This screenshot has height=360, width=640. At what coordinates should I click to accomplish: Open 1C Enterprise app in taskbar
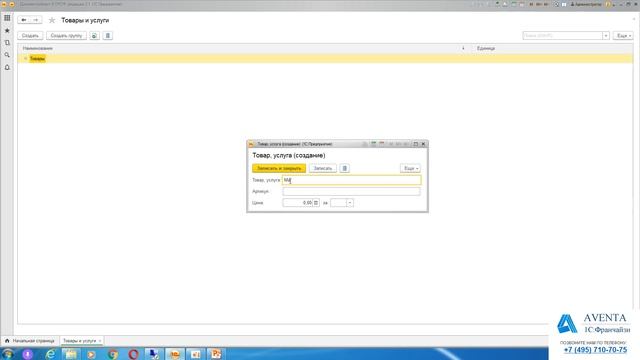click(x=175, y=354)
